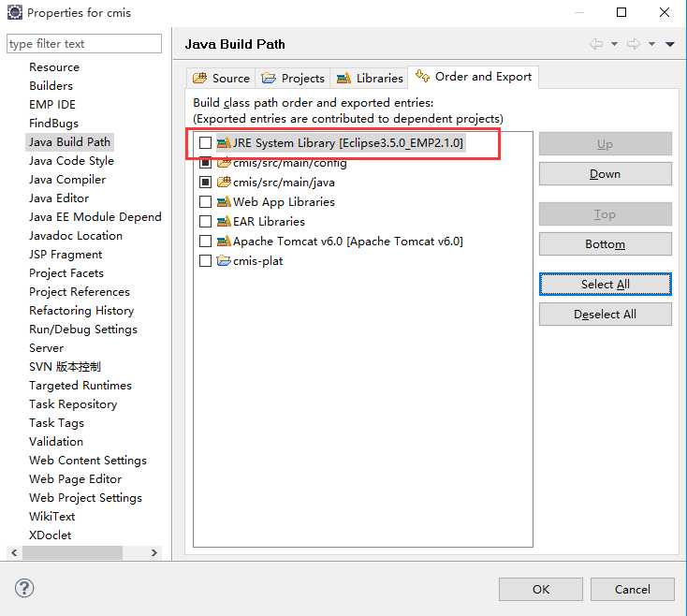
Task: Click the forward navigation arrow icon
Action: 634,44
